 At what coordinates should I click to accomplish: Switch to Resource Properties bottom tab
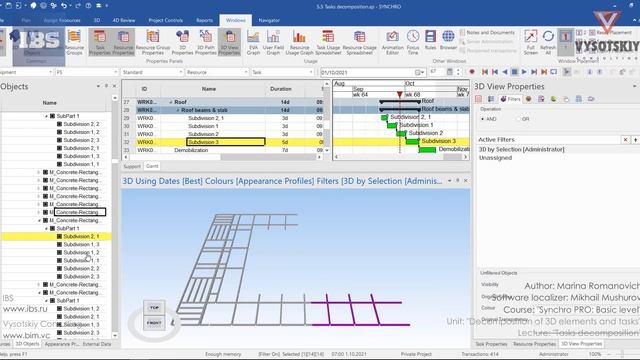click(x=534, y=344)
